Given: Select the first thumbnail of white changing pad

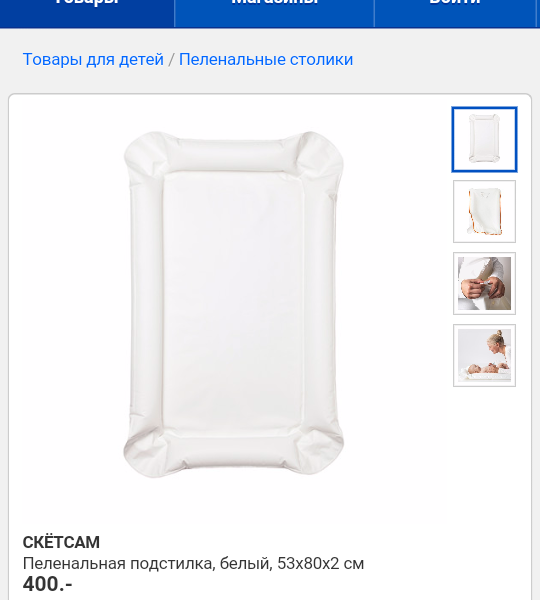Looking at the screenshot, I should pyautogui.click(x=484, y=140).
